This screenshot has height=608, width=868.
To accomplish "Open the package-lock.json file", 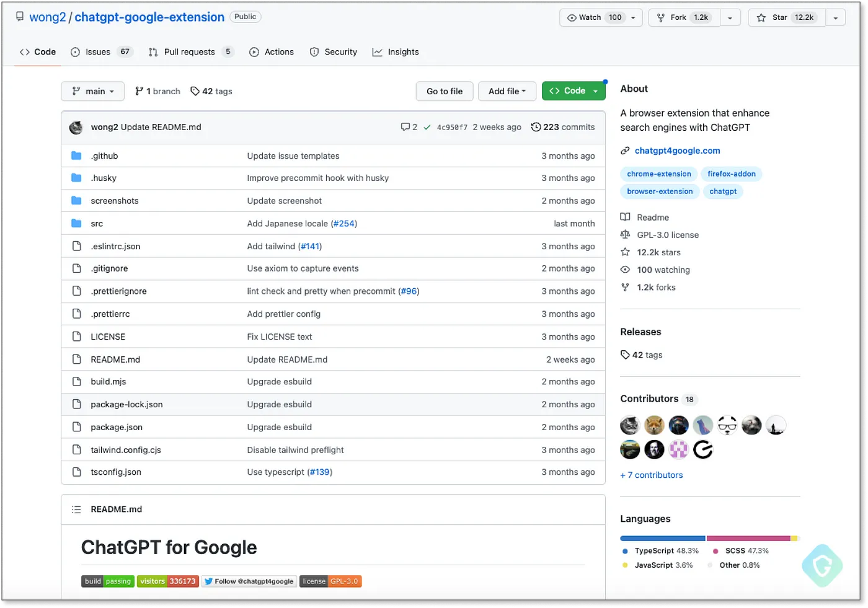I will 126,404.
